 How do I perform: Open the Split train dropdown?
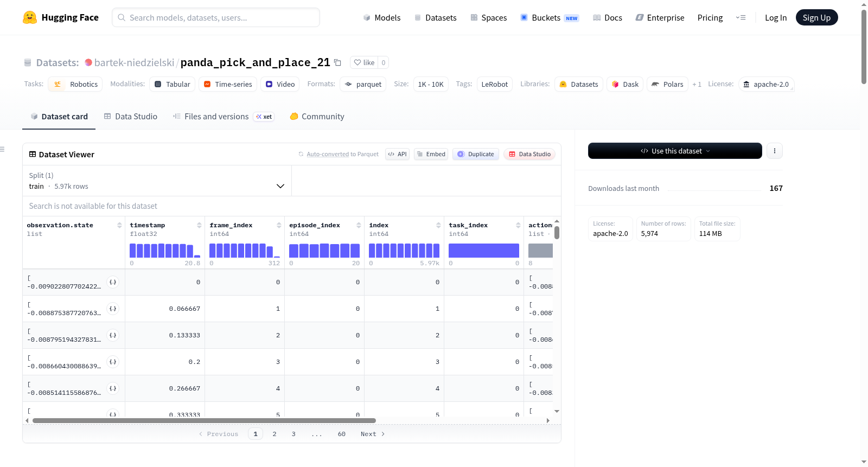[157, 181]
